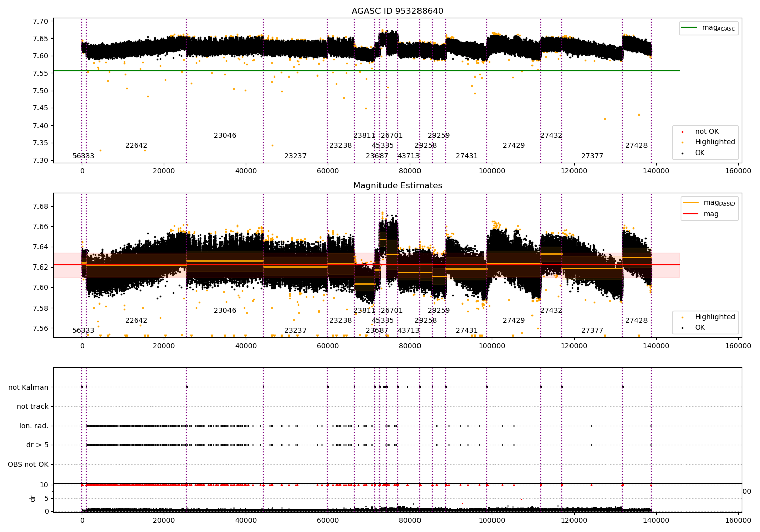The width and height of the screenshot is (760, 532).
Task: Click obsid label 56333 in the top plot
Action: click(83, 156)
